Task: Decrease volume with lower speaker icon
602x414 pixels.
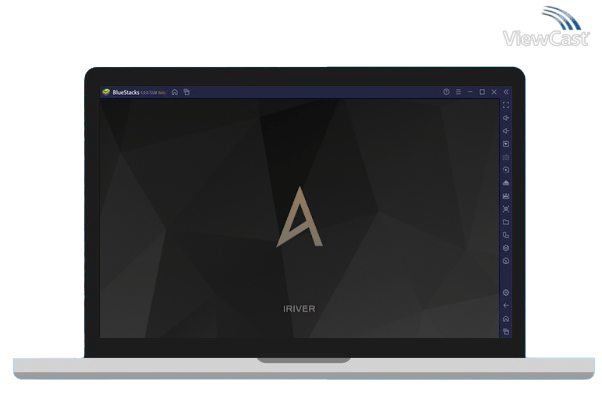Action: [506, 131]
